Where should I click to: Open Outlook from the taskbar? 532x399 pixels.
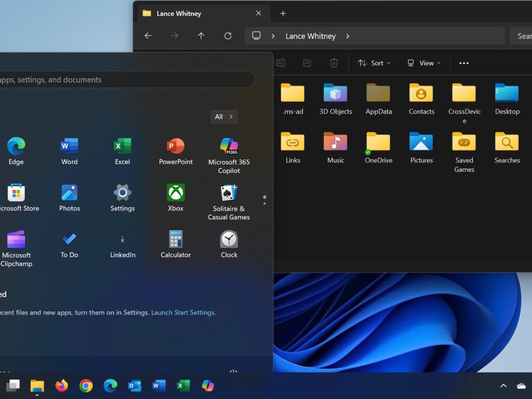click(135, 386)
